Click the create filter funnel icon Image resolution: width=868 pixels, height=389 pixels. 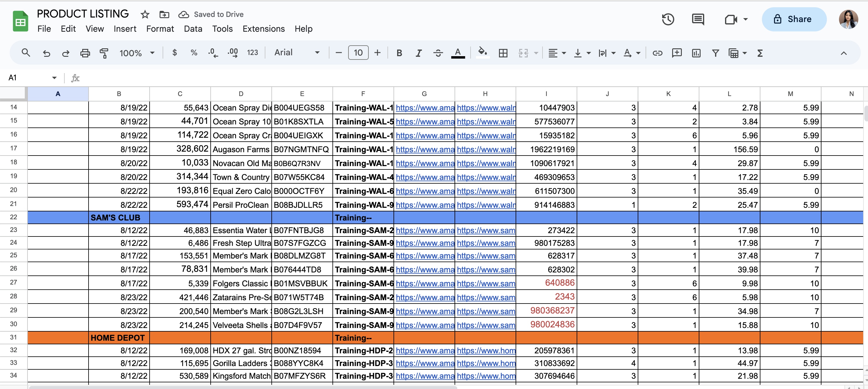click(x=715, y=53)
